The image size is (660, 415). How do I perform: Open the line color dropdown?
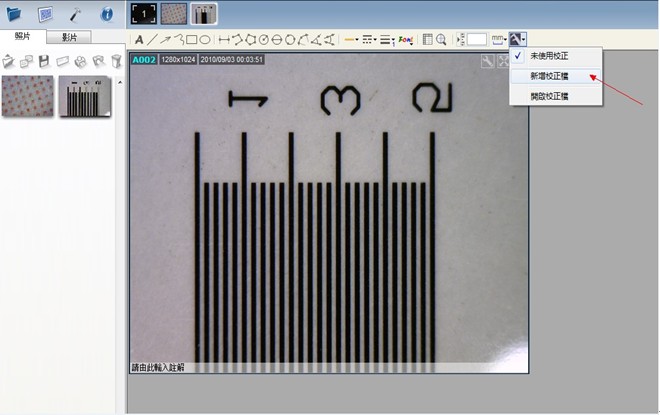tap(352, 40)
